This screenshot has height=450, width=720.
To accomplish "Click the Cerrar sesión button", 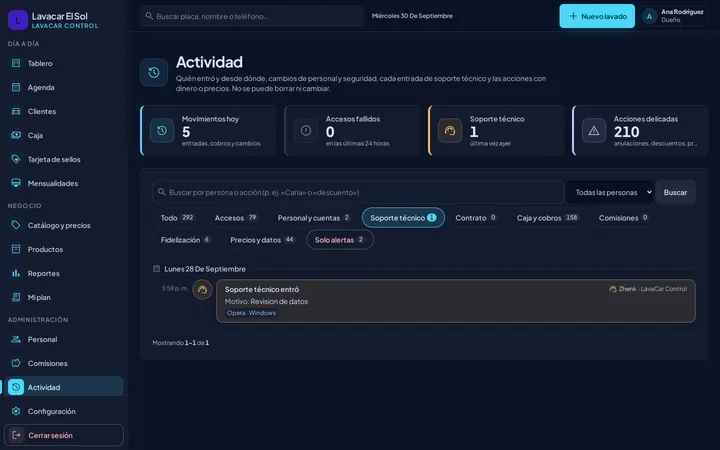I will [64, 435].
